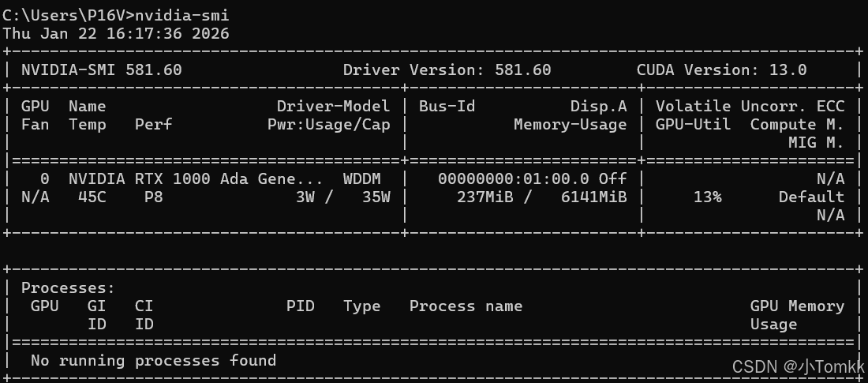Image resolution: width=868 pixels, height=383 pixels.
Task: Click the 237MiB memory used value
Action: [x=485, y=197]
